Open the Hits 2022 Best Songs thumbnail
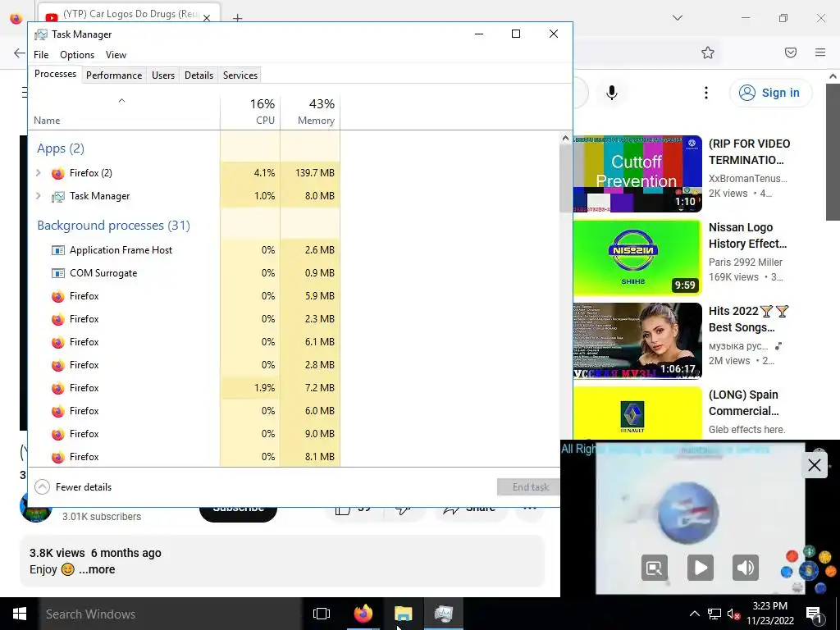The width and height of the screenshot is (840, 630). [x=637, y=340]
